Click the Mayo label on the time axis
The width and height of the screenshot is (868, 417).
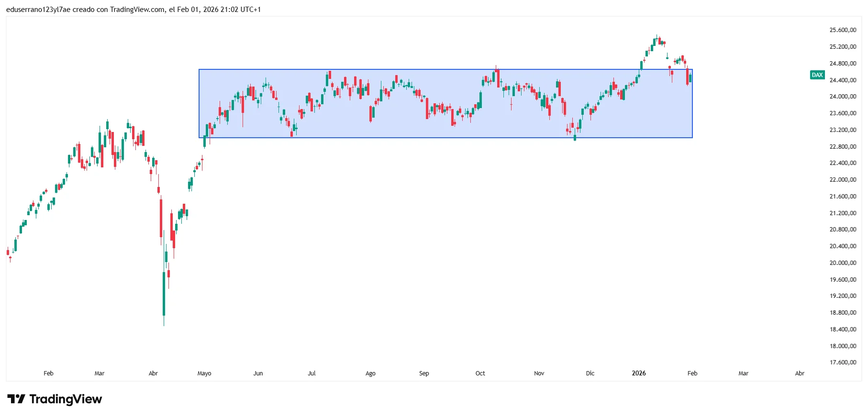coord(204,373)
